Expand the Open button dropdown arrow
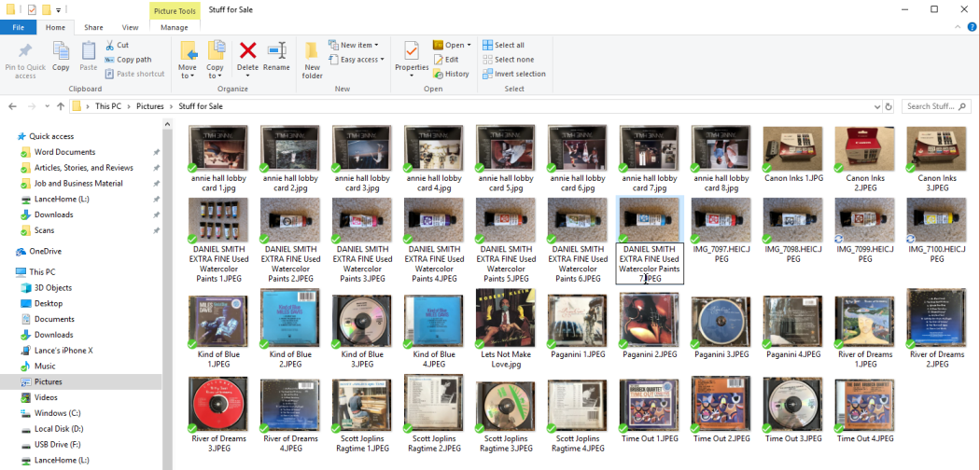The image size is (980, 470). [x=469, y=45]
